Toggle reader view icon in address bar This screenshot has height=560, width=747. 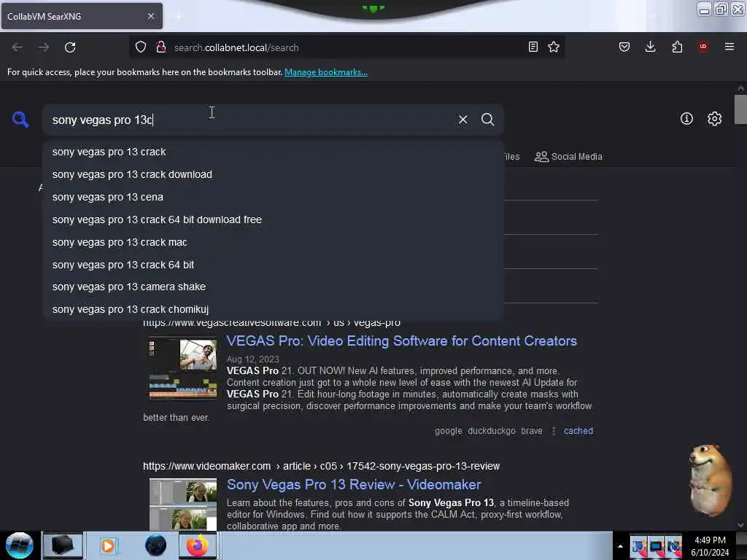[x=533, y=47]
